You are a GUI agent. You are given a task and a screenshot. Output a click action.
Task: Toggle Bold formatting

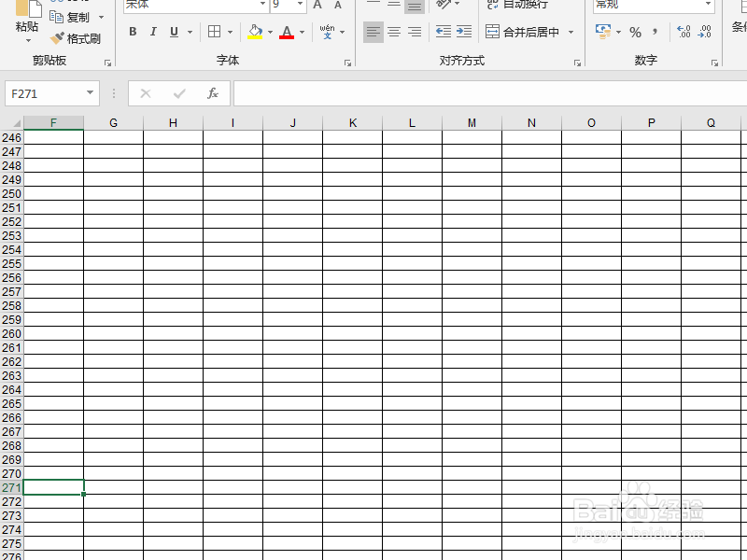(x=133, y=31)
